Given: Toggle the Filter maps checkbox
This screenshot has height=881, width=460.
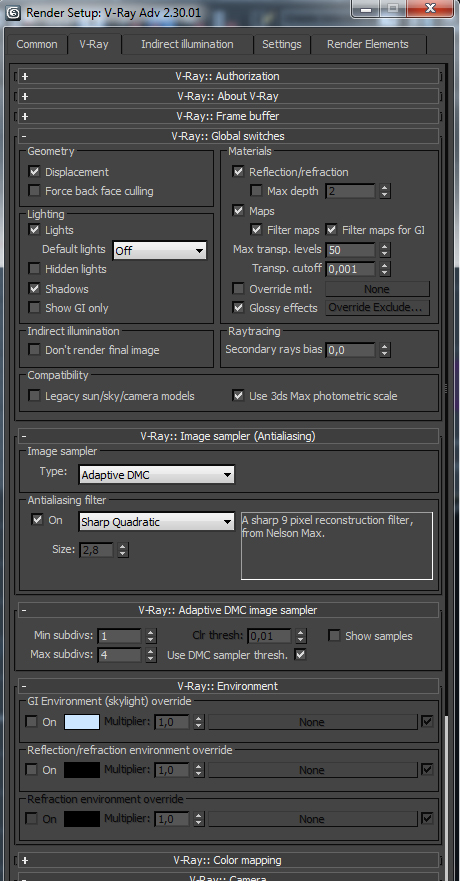Looking at the screenshot, I should tap(257, 230).
